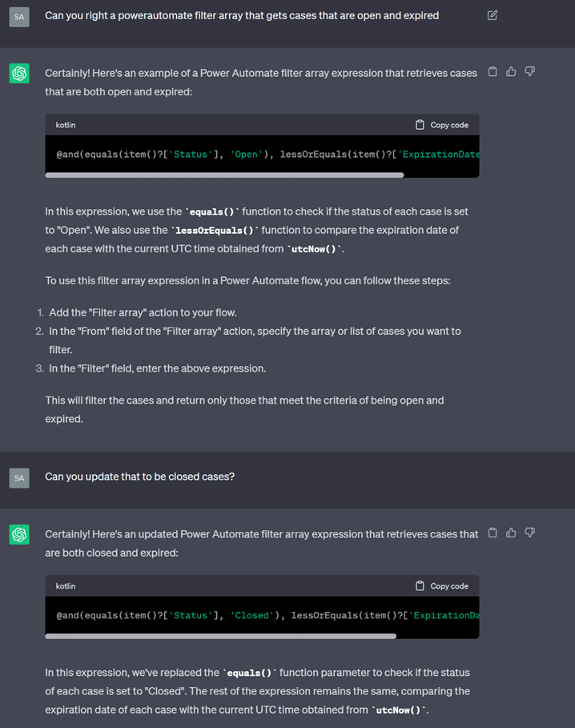The image size is (575, 728).
Task: Thumbs down the closed cases response
Action: (x=529, y=533)
